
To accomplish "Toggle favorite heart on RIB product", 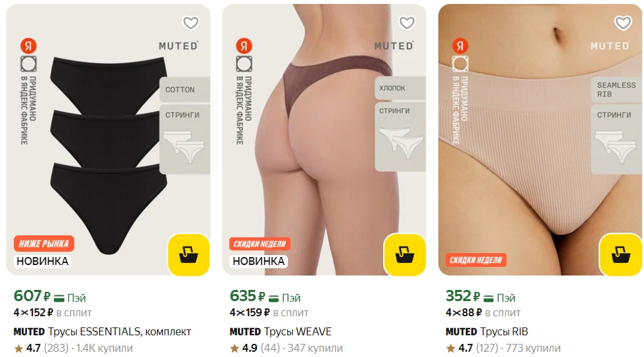I will pos(623,23).
